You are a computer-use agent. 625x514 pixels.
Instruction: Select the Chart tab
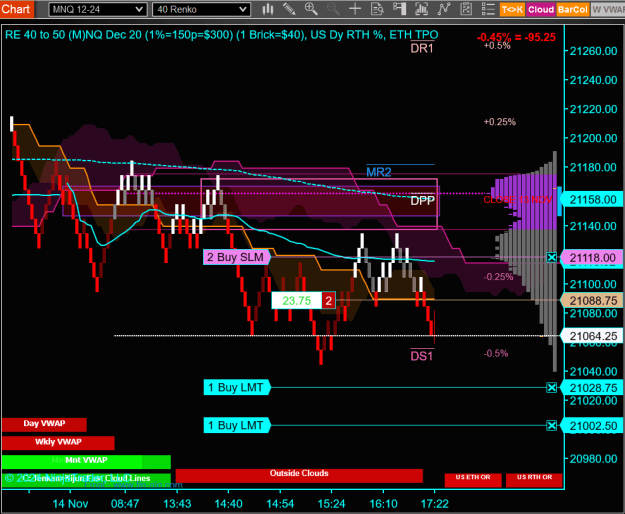(16, 9)
